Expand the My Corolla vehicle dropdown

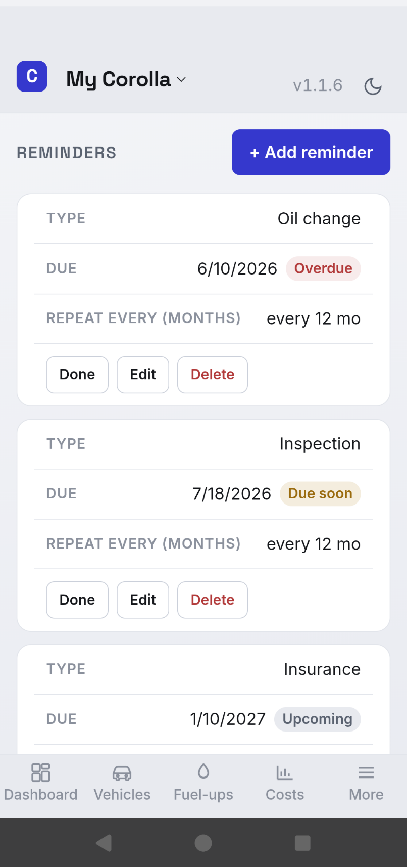tap(126, 79)
